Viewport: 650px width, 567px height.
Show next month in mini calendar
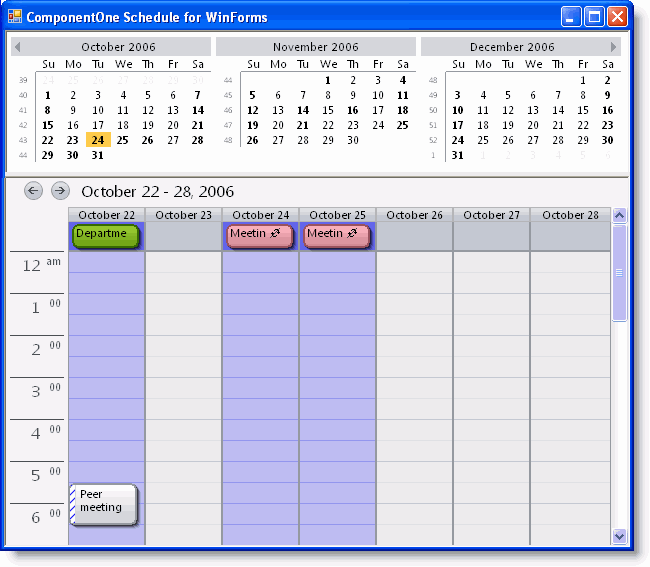pos(614,47)
